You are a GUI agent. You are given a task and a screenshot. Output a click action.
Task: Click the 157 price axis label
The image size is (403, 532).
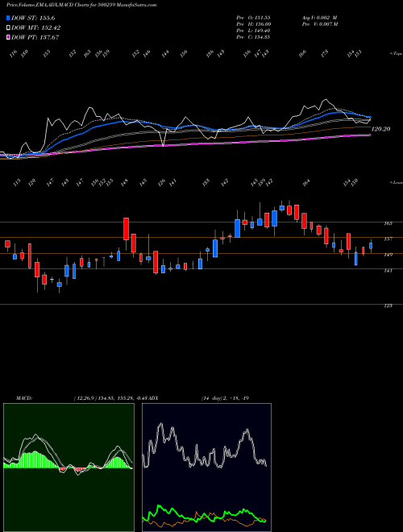[388, 239]
